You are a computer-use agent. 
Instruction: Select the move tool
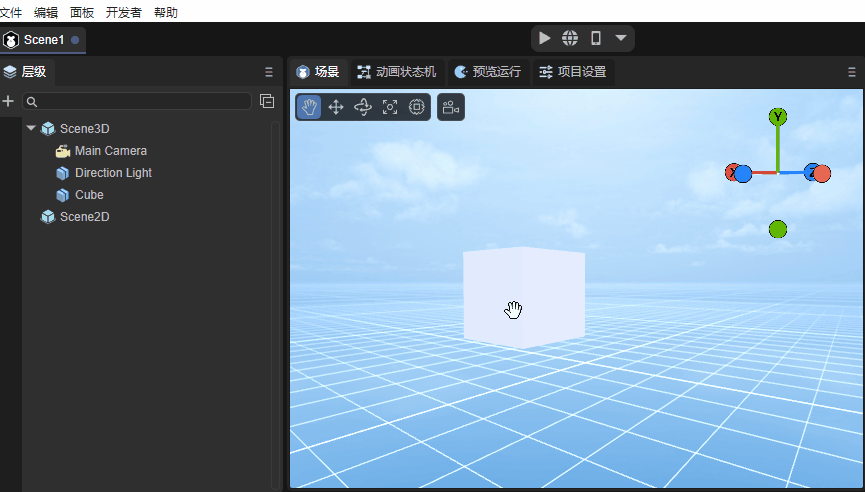(336, 107)
